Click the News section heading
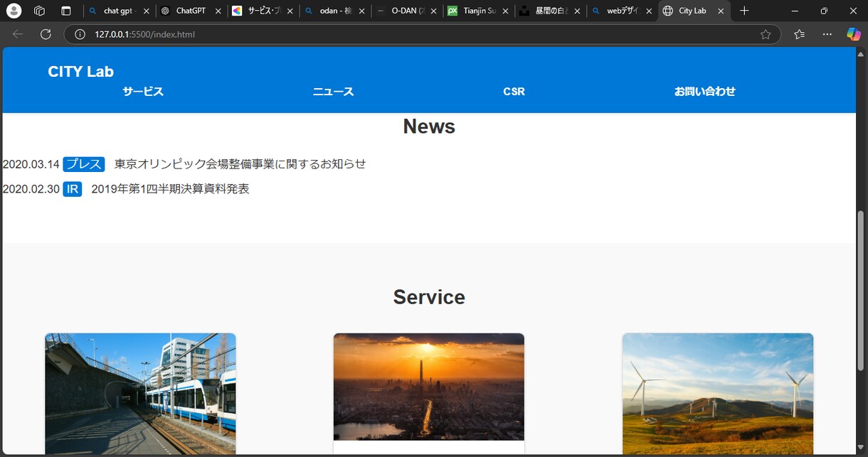 (x=429, y=126)
